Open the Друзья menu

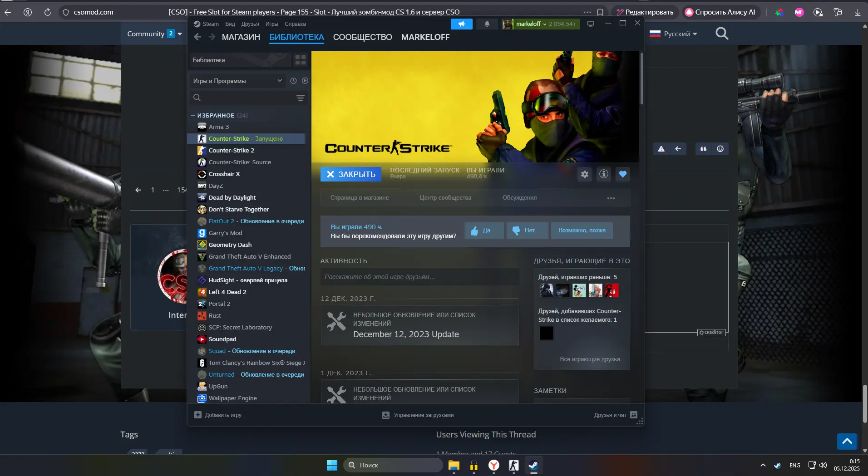point(250,24)
